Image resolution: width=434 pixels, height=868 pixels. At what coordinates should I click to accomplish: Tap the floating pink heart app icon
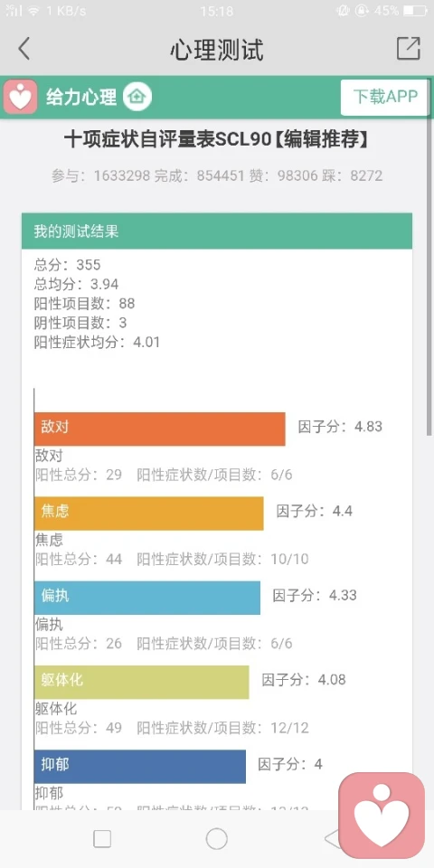tap(382, 815)
